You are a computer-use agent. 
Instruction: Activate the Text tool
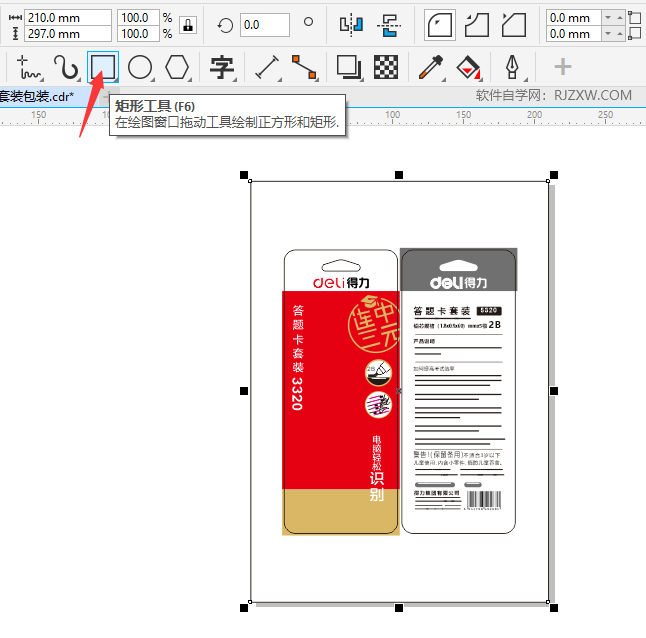(x=222, y=67)
